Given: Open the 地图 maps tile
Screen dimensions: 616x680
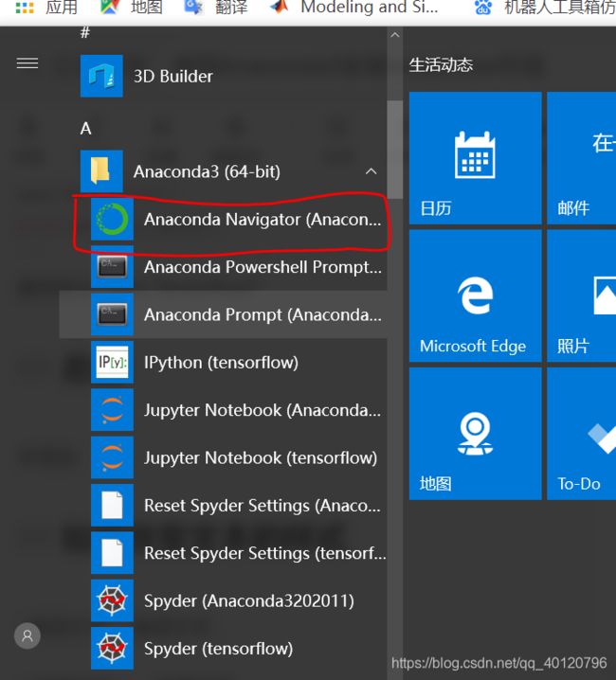Looking at the screenshot, I should pyautogui.click(x=476, y=434).
